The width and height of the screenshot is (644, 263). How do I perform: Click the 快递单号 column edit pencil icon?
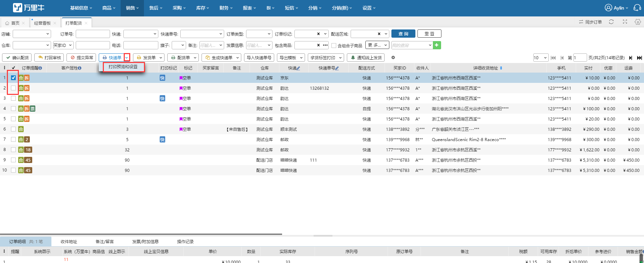(337, 68)
